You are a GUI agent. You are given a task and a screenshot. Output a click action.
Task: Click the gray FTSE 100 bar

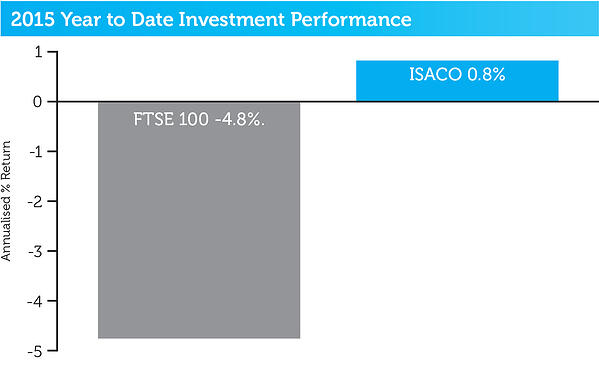[199, 220]
